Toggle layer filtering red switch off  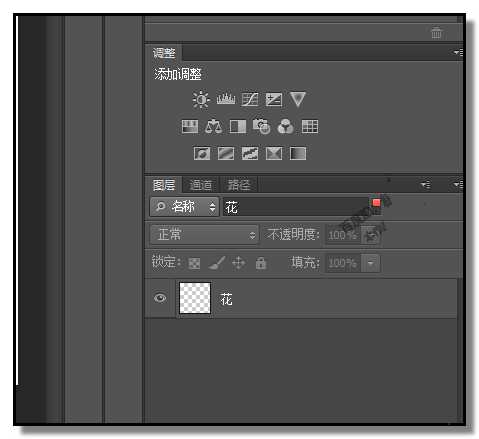pos(376,202)
